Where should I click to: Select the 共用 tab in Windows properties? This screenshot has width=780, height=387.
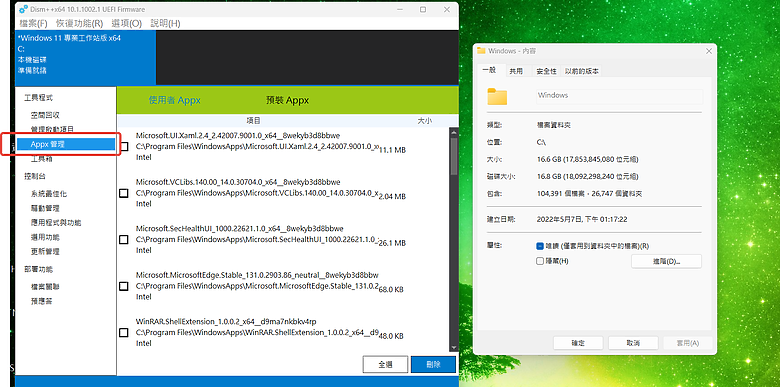pos(516,71)
